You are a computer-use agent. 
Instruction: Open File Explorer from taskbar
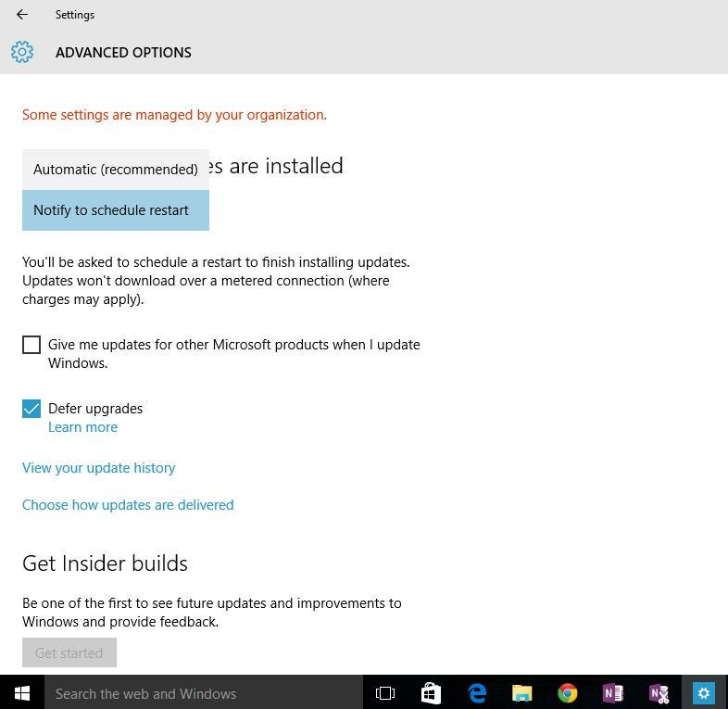pos(521,693)
